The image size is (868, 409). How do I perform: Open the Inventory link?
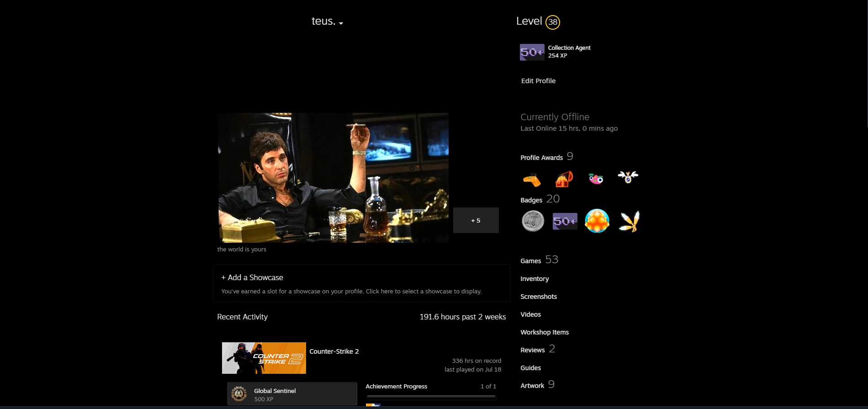tap(535, 279)
